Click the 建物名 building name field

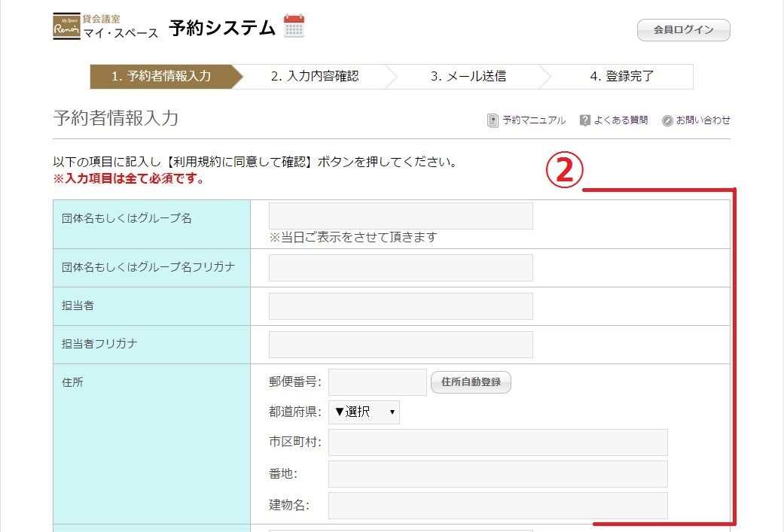(x=498, y=506)
